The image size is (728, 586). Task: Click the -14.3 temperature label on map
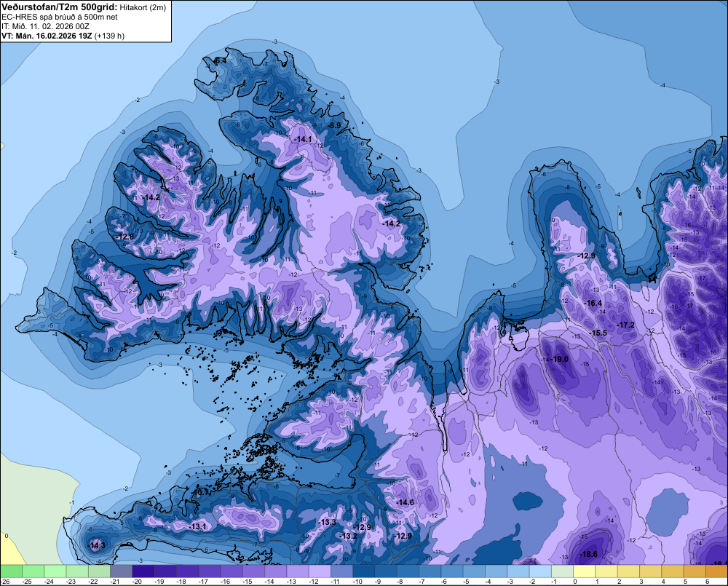point(97,545)
